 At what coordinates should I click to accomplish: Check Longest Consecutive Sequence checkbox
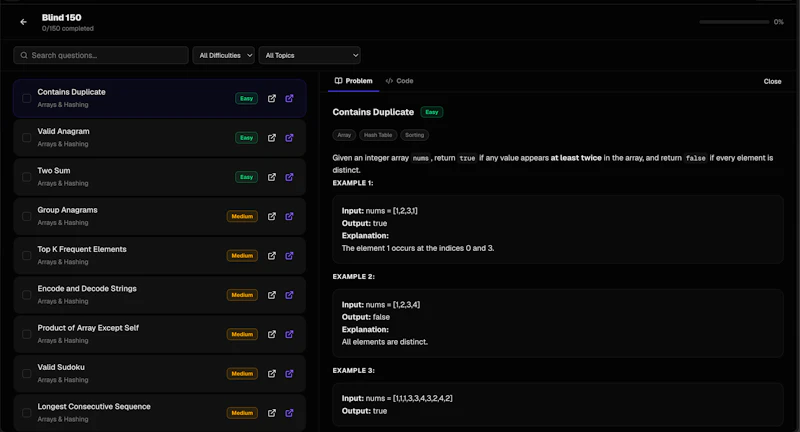tap(27, 413)
